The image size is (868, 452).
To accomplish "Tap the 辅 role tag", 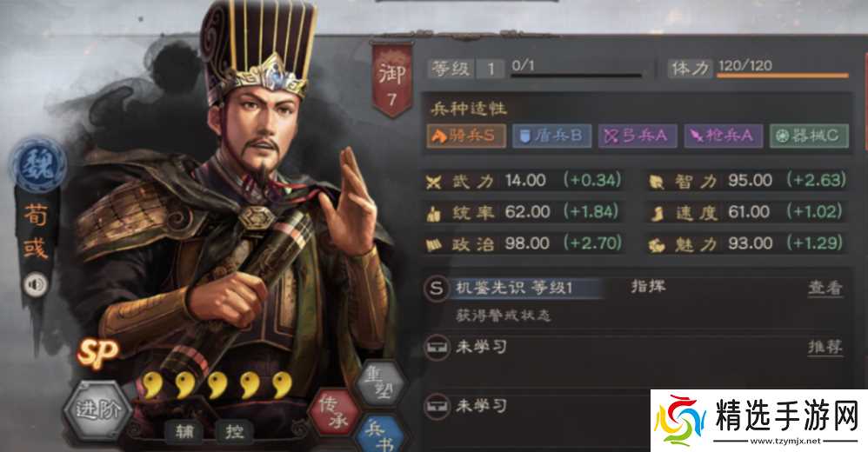I will (184, 430).
